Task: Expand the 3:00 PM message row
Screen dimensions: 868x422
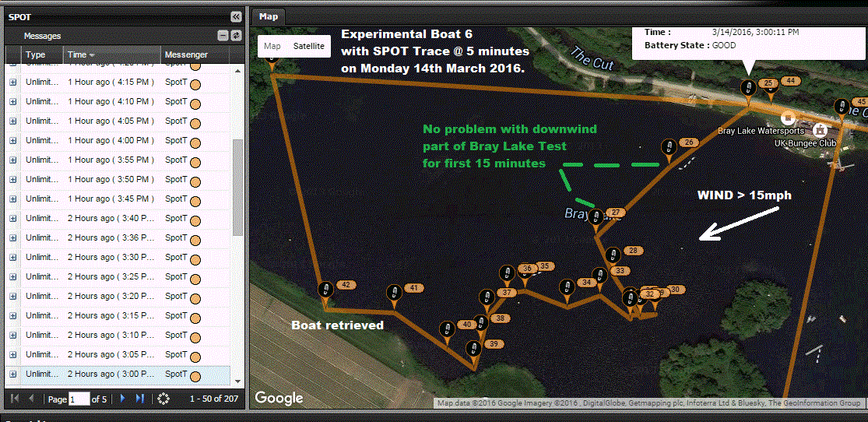Action: click(x=12, y=374)
